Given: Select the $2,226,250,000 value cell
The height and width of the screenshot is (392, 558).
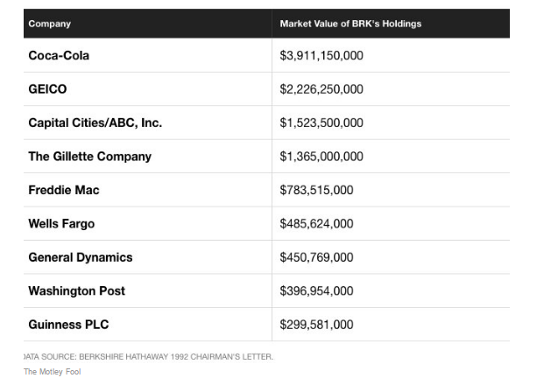Looking at the screenshot, I should pos(321,89).
